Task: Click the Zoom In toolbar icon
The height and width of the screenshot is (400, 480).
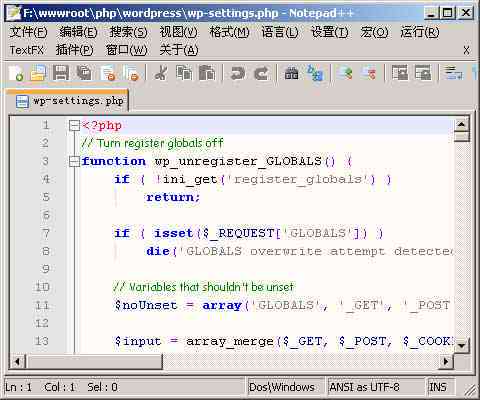Action: pos(345,73)
